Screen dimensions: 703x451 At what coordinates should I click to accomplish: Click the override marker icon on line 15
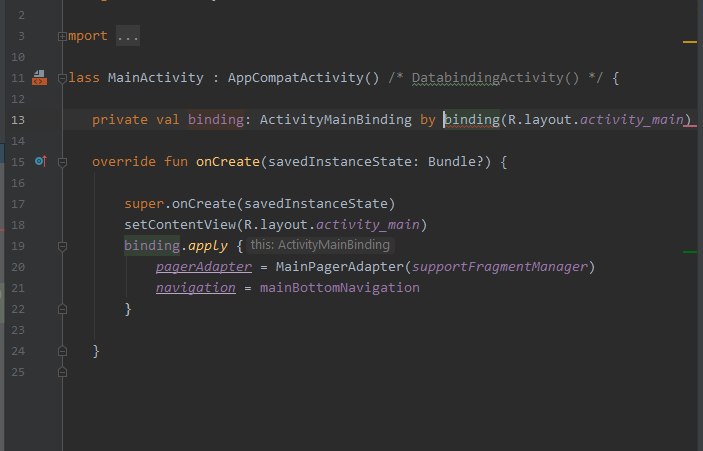[x=41, y=161]
